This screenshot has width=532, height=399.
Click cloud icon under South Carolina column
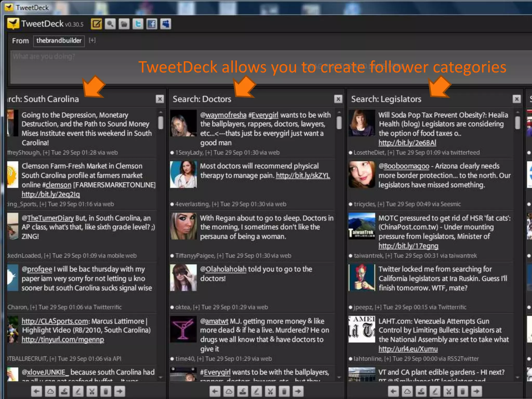pyautogui.click(x=50, y=391)
